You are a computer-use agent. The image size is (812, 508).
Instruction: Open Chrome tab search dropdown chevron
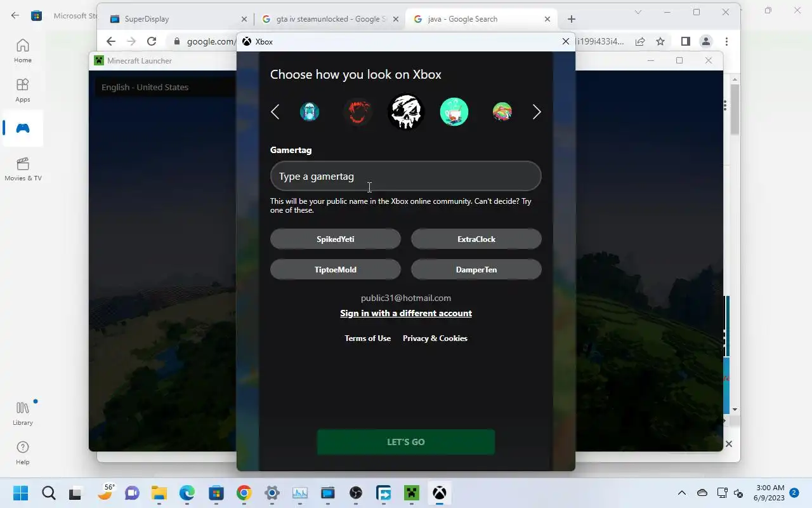click(x=639, y=12)
